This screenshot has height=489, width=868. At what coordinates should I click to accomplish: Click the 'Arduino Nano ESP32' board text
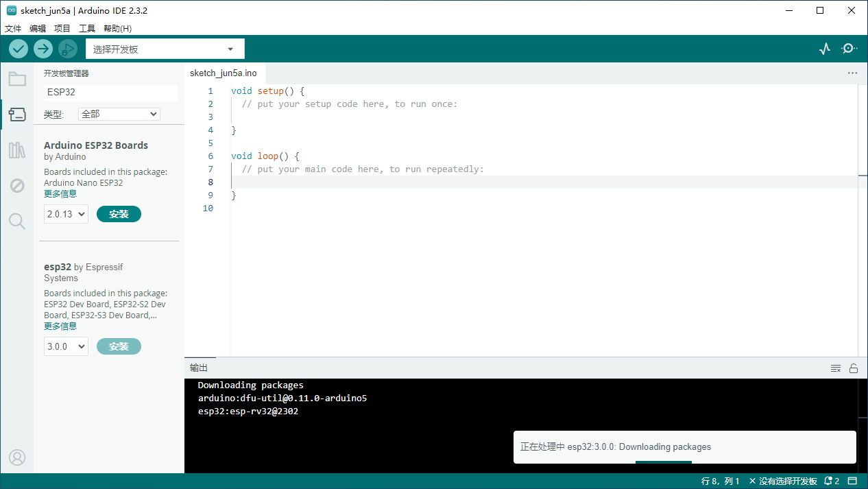point(84,183)
